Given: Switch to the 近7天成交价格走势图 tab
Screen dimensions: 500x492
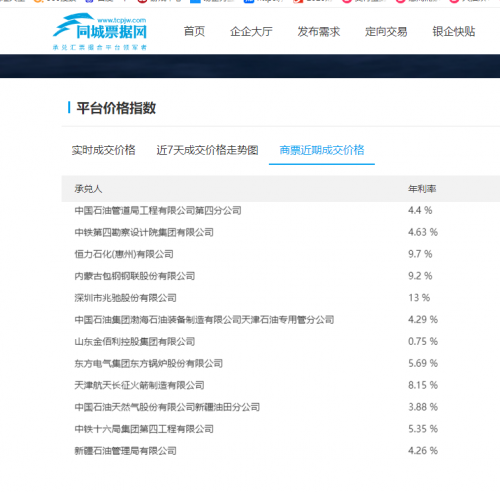Looking at the screenshot, I should point(207,150).
